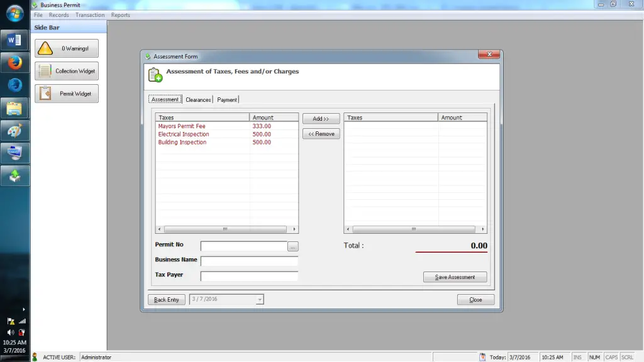Switch to the Assessment tab
The height and width of the screenshot is (362, 644).
click(x=165, y=99)
